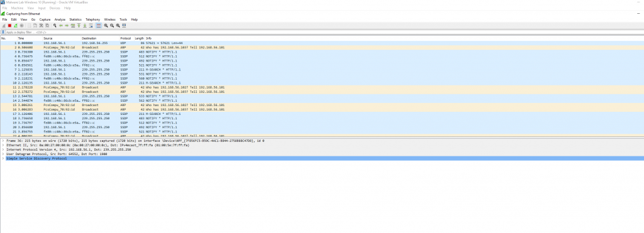644x233 pixels.
Task: Click the Wireshark Capturing from Ethernet title icon
Action: click(3, 14)
